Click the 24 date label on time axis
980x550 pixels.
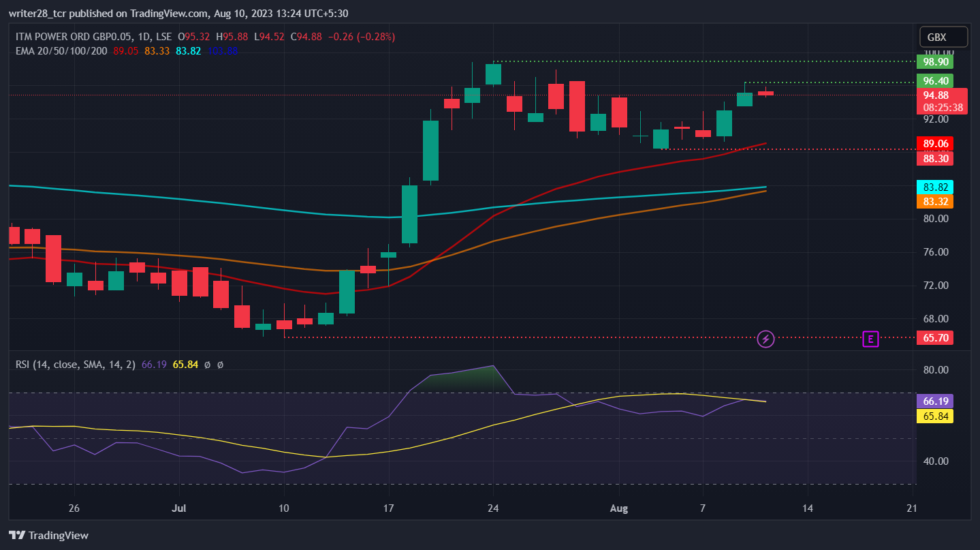494,508
